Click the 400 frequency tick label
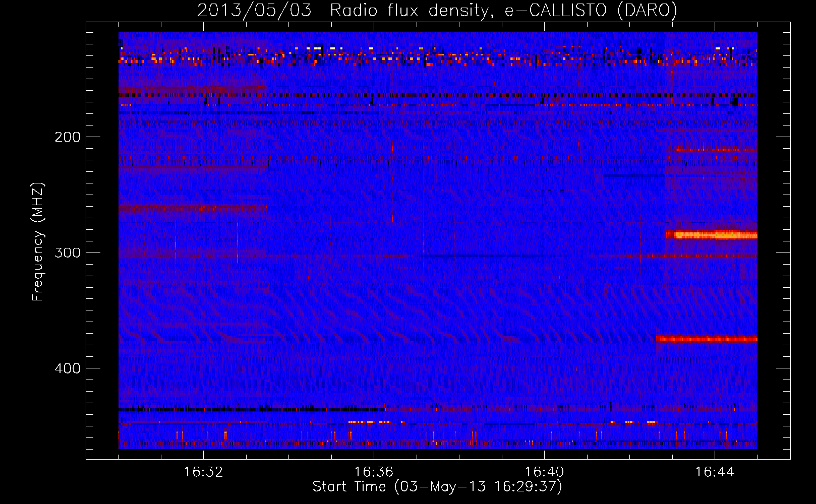Viewport: 816px width, 504px height. (68, 368)
